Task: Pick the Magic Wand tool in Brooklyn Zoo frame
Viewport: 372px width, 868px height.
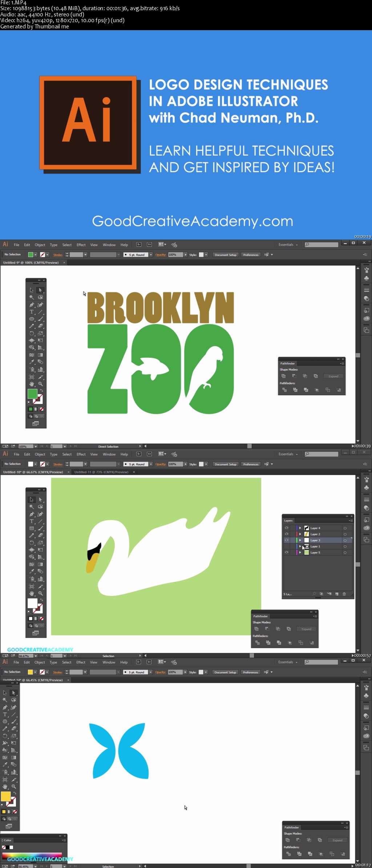Action: click(x=32, y=297)
